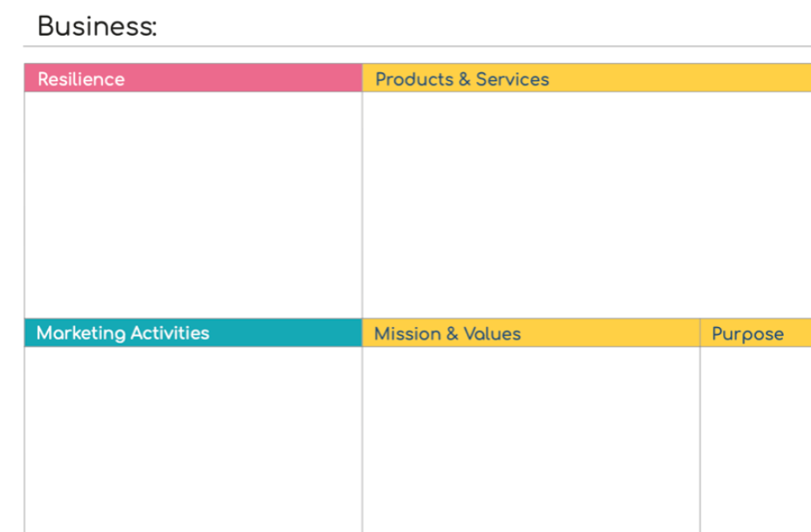Select the word "Values" in its header

tap(492, 334)
